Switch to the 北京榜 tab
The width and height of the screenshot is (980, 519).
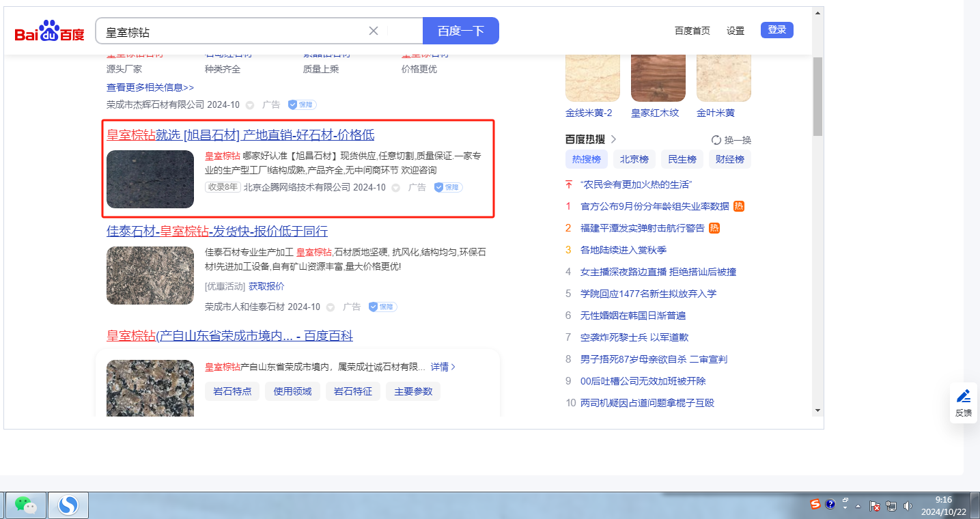tap(634, 160)
